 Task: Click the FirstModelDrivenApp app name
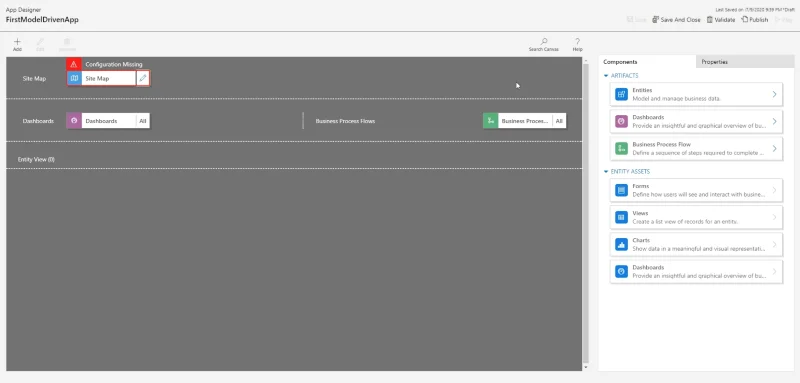click(x=42, y=20)
